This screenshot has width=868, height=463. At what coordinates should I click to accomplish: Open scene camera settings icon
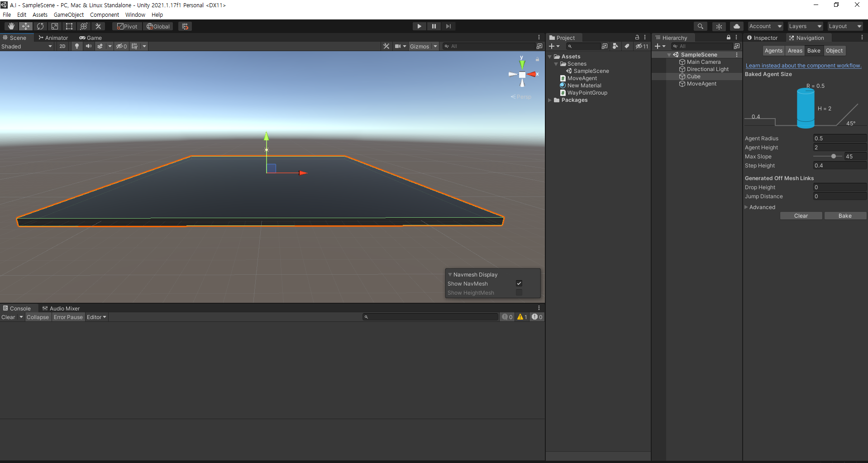pos(398,46)
